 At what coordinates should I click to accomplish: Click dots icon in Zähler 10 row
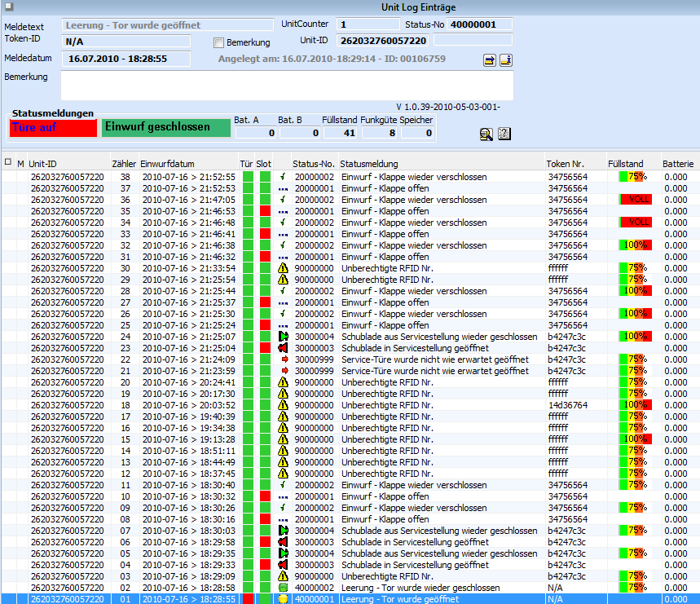pyautogui.click(x=283, y=497)
